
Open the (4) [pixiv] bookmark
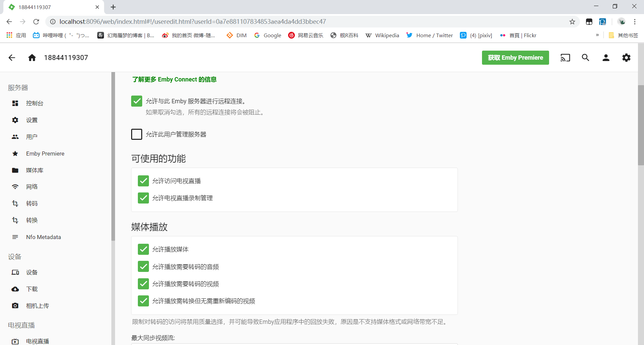point(476,35)
